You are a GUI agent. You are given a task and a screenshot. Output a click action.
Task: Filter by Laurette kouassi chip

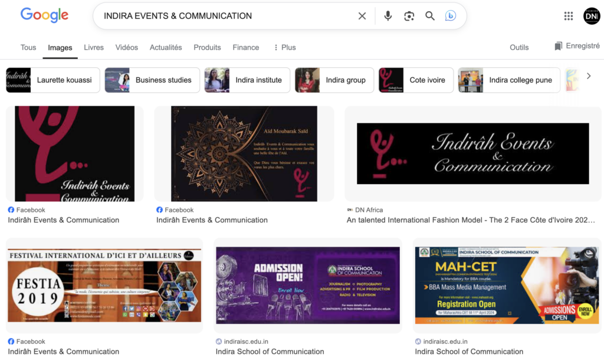52,80
